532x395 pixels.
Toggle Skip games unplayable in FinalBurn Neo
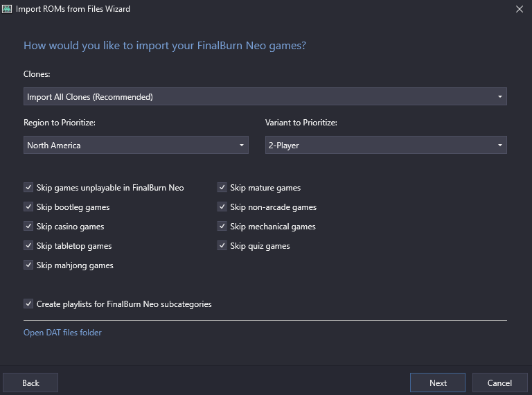click(x=28, y=188)
